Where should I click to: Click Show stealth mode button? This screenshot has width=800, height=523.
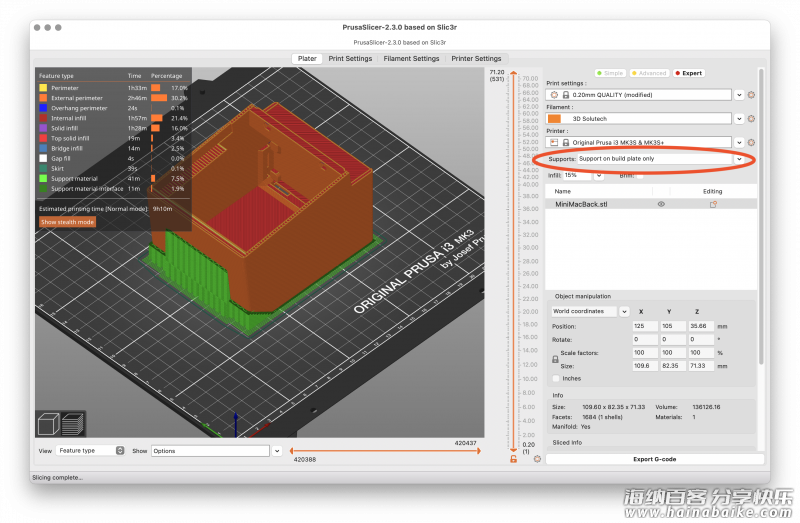point(67,222)
